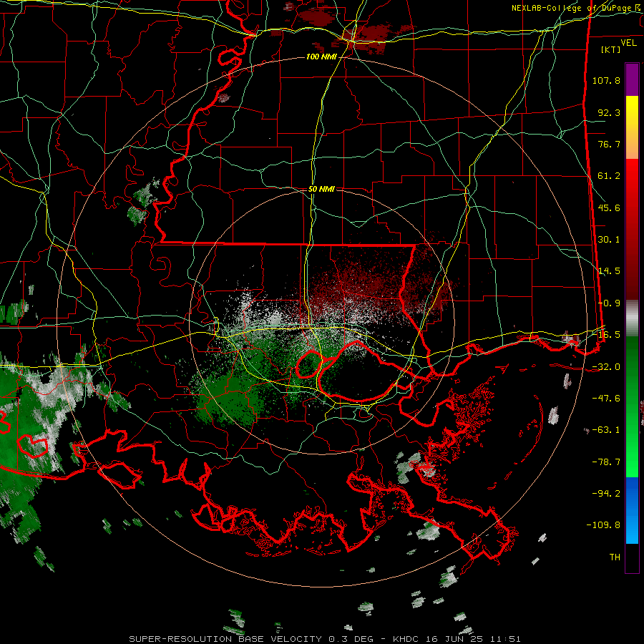
Task: Click the VEL legend title
Action: tap(628, 43)
